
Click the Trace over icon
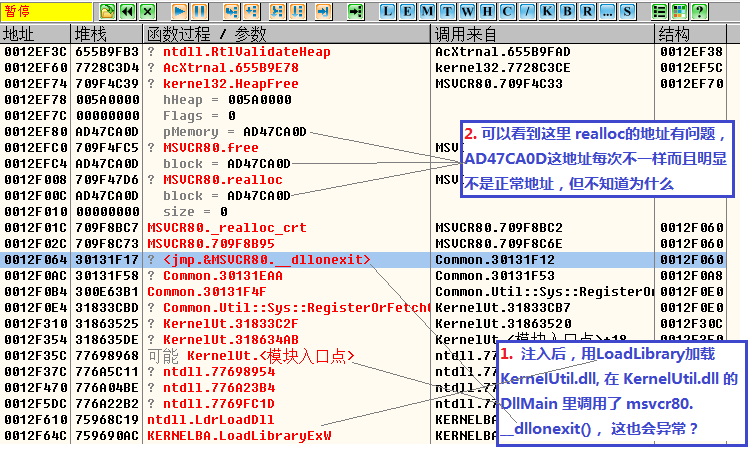tap(297, 11)
